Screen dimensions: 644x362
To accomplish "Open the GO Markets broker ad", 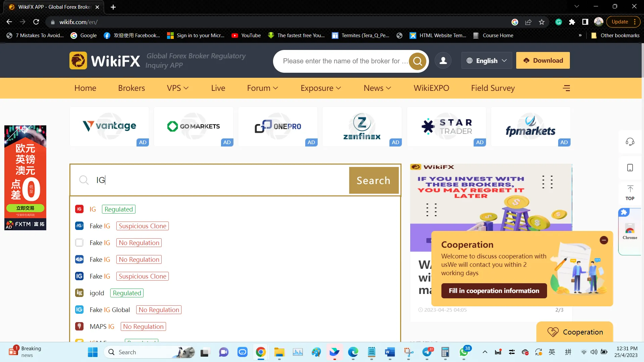I will tap(194, 127).
